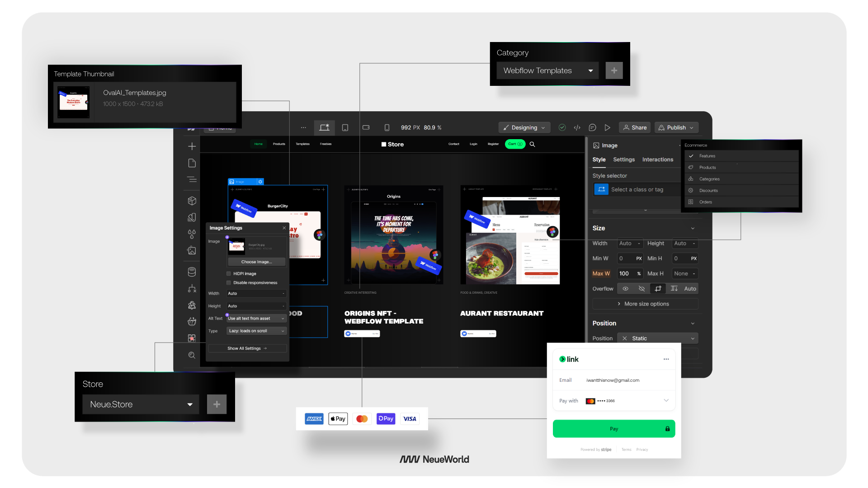Viewport: 868px width, 488px height.
Task: Collapse the Position section
Action: point(693,324)
